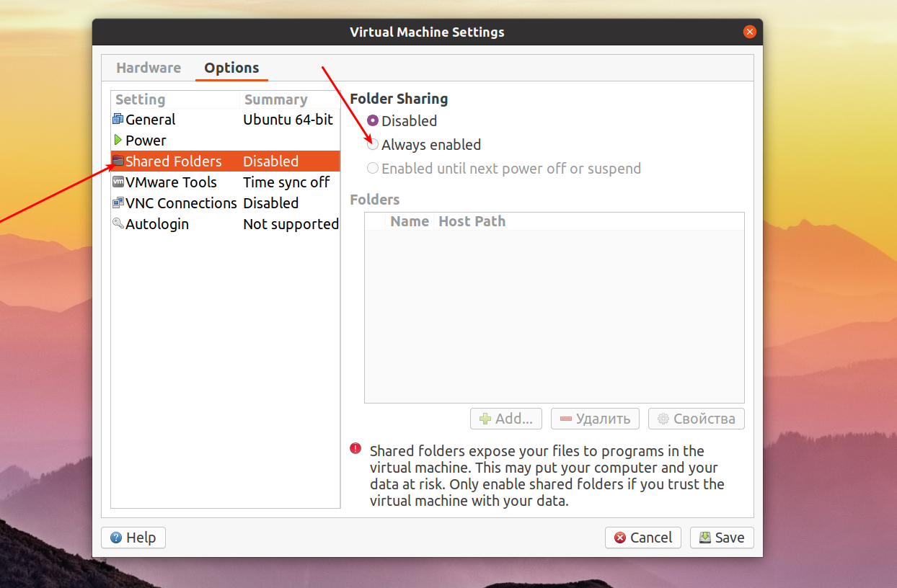Open Help for virtual machine settings
The height and width of the screenshot is (588, 897).
click(x=133, y=537)
